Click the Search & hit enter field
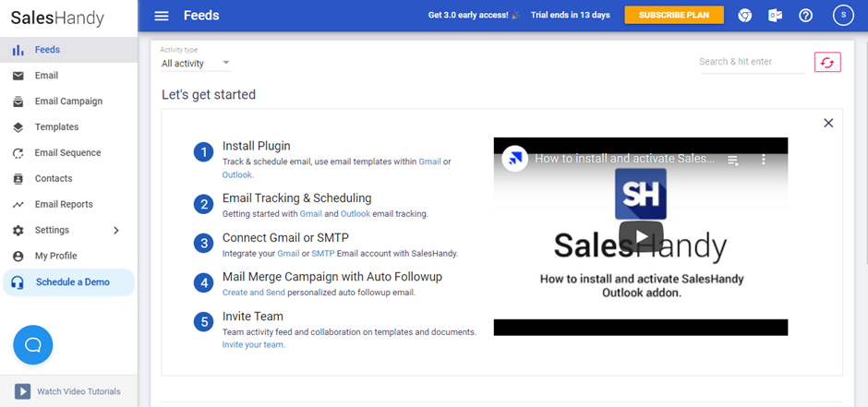Screen dimensions: 868x407 coord(753,62)
